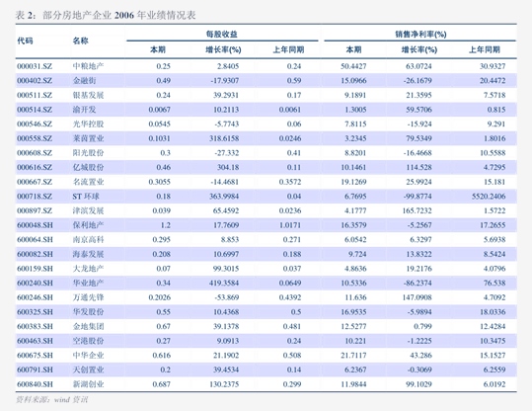Click value 318.6158 in 莱茵置业 row

224,138
